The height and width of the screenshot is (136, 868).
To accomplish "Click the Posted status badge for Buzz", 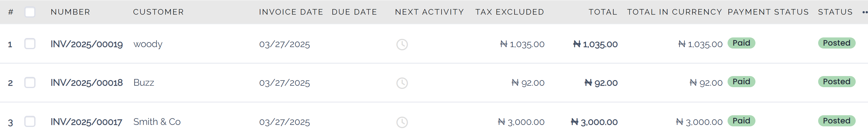I will click(836, 82).
